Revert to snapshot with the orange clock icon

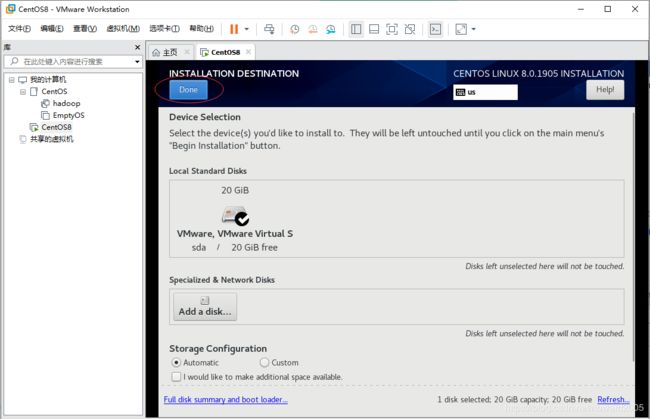coord(313,29)
